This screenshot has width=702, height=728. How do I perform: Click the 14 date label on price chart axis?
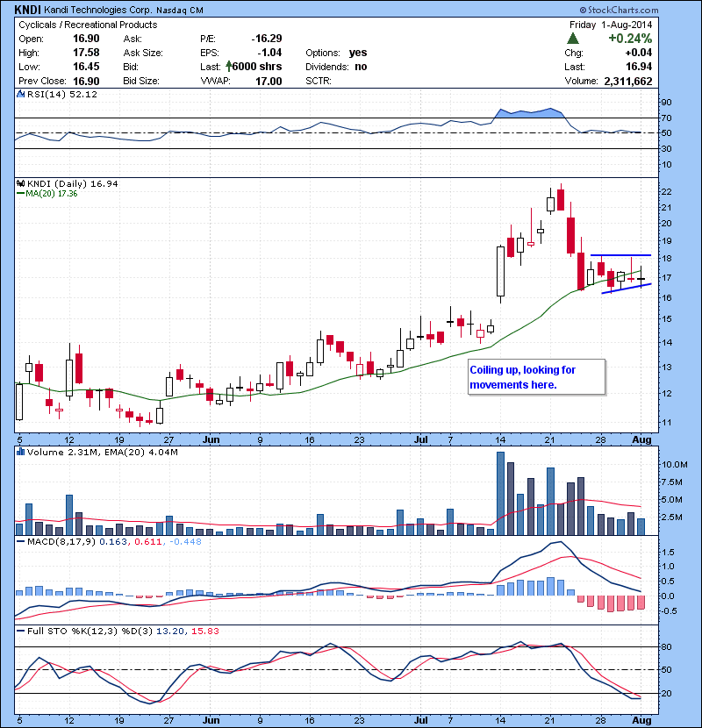(500, 439)
